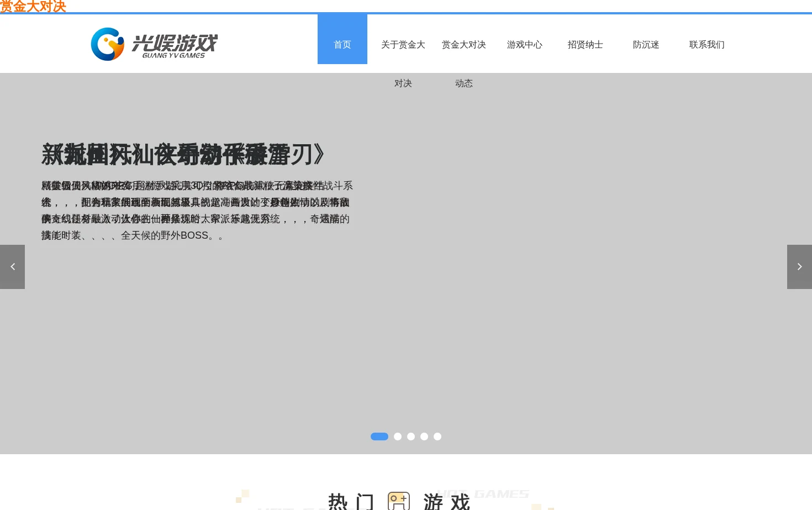Click the 光娱游戏 logo
The height and width of the screenshot is (510, 812).
pos(154,44)
